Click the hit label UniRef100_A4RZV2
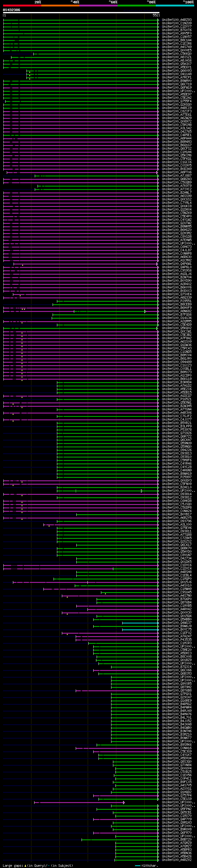197x868 pixels. point(176,860)
